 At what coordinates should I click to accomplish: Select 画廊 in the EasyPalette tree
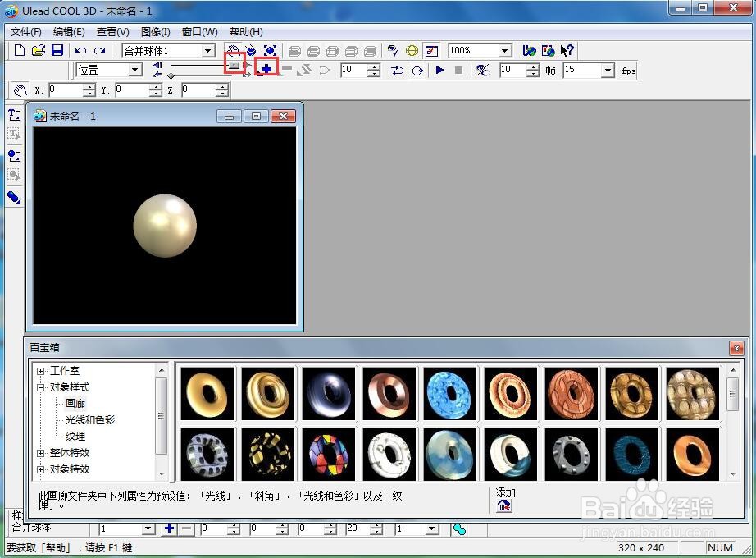coord(75,404)
